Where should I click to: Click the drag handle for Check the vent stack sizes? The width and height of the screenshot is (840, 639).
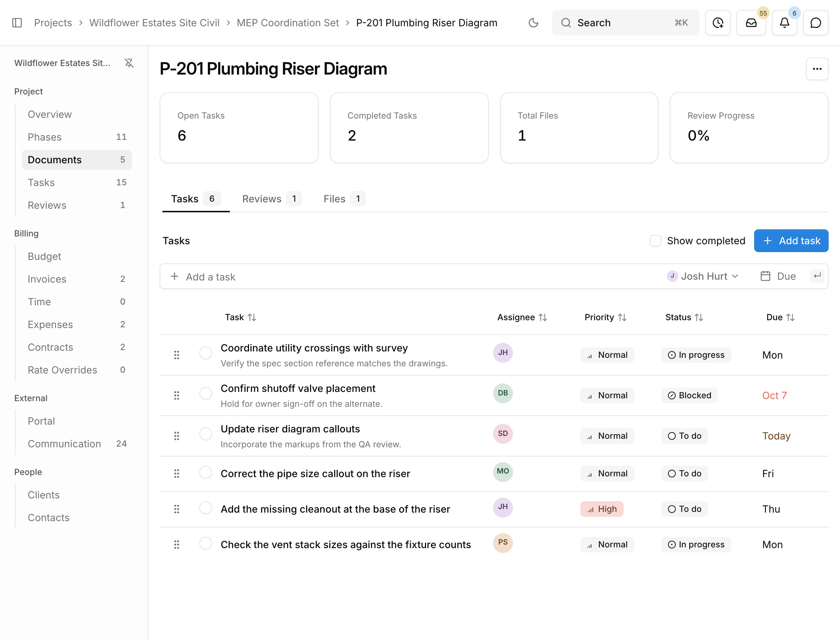(x=176, y=545)
